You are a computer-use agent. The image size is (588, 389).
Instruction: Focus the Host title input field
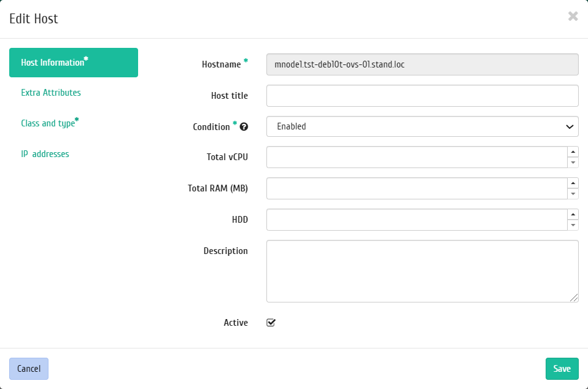pos(422,96)
